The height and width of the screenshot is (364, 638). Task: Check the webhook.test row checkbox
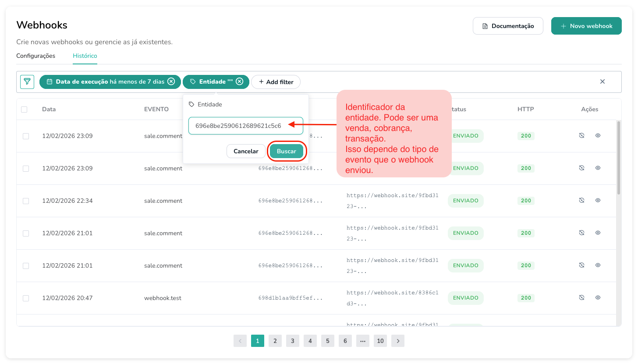(26, 298)
